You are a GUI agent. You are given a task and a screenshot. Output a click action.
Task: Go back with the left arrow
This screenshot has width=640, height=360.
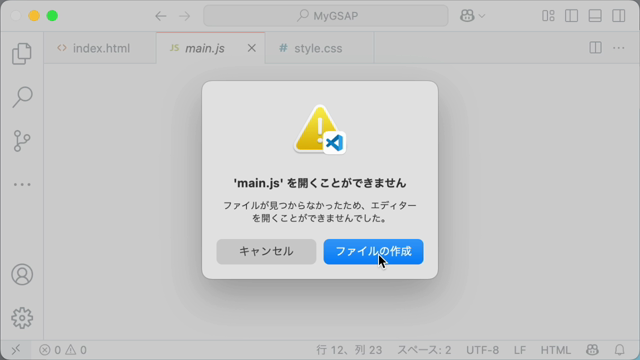[161, 16]
